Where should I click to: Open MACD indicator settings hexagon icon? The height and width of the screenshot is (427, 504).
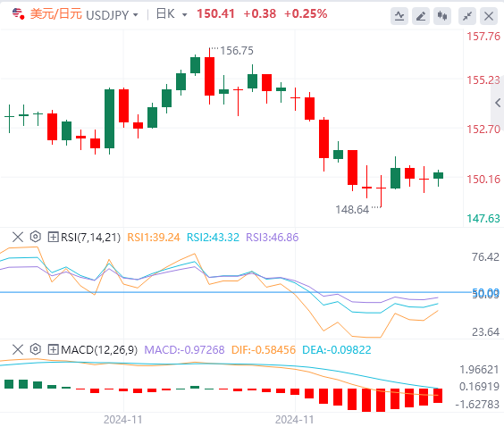point(36,349)
